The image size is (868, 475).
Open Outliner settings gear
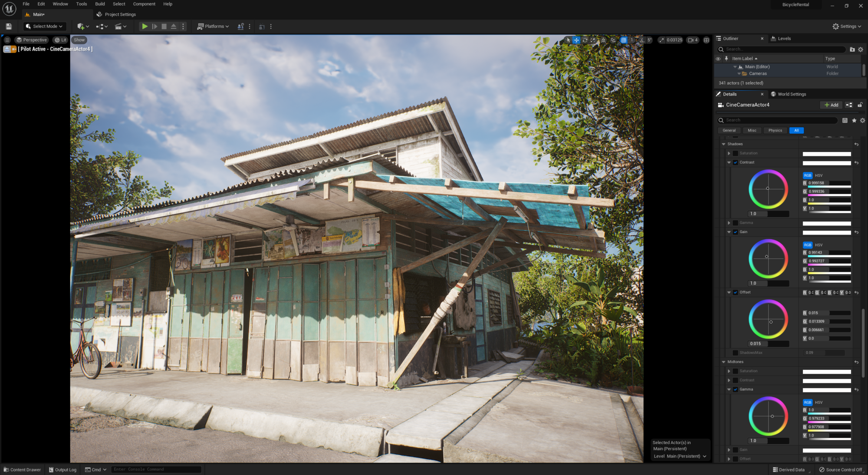click(861, 49)
